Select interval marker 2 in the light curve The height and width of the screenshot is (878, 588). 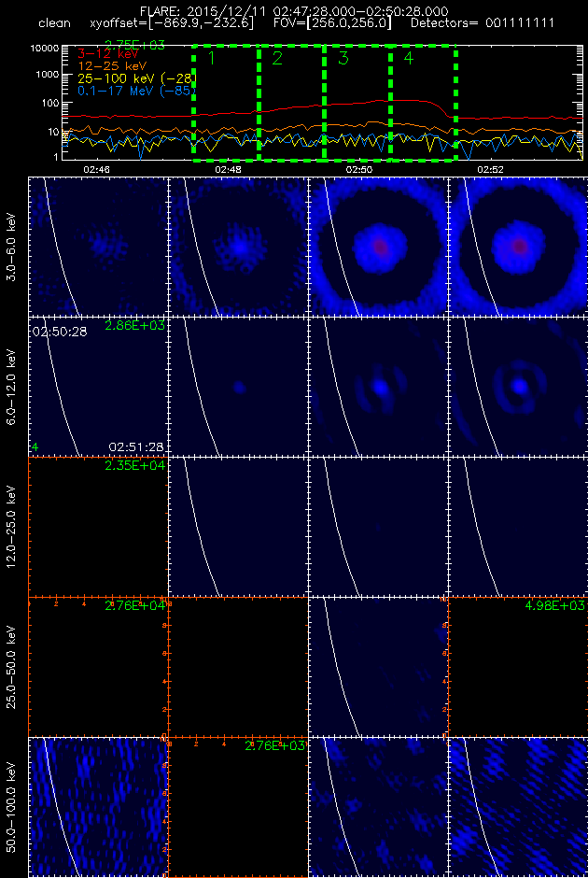point(277,58)
